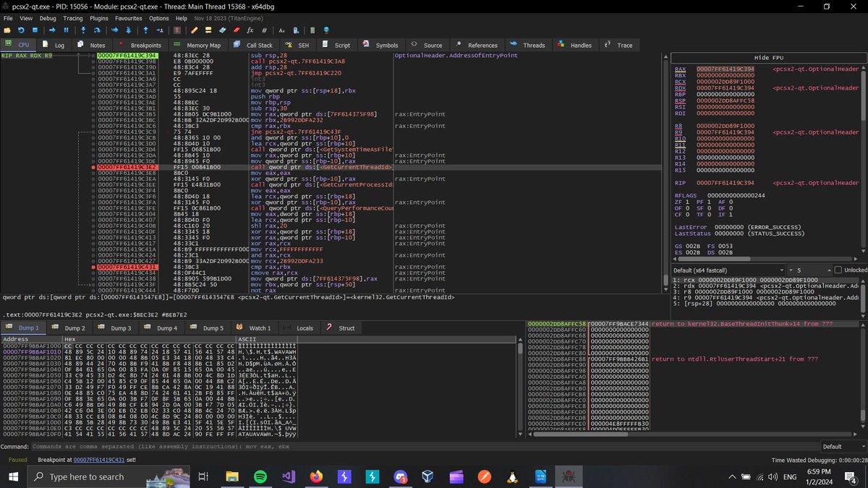Click the Trace Over toolbar icon
868x488 pixels.
[x=128, y=30]
